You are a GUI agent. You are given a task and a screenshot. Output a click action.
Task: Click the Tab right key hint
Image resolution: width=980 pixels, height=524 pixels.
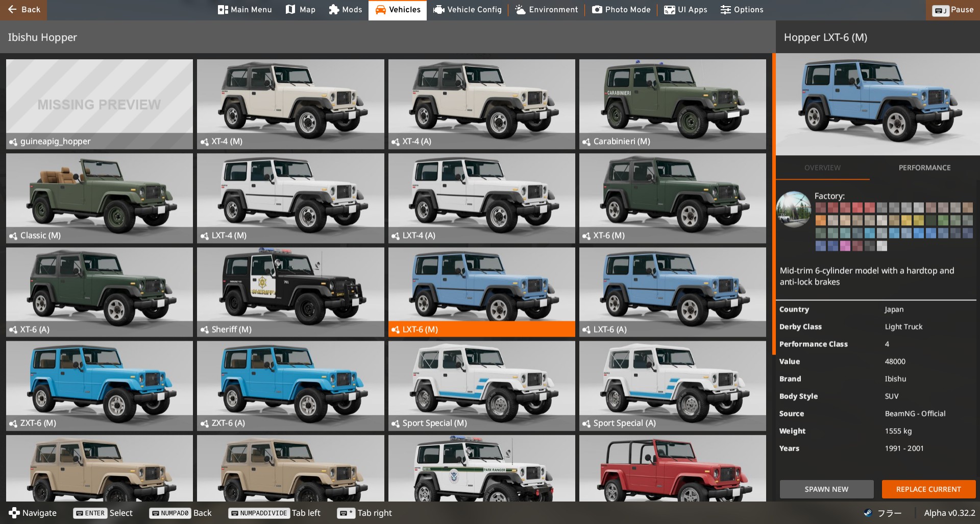364,513
